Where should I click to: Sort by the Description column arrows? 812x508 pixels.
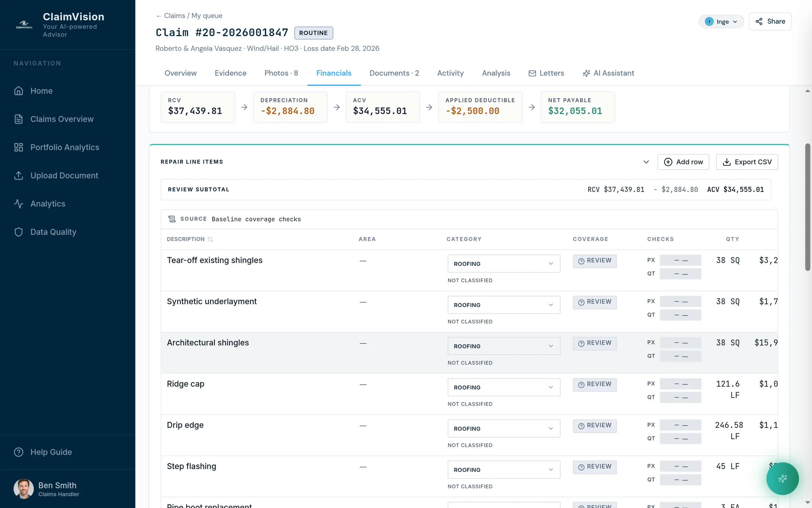point(210,239)
